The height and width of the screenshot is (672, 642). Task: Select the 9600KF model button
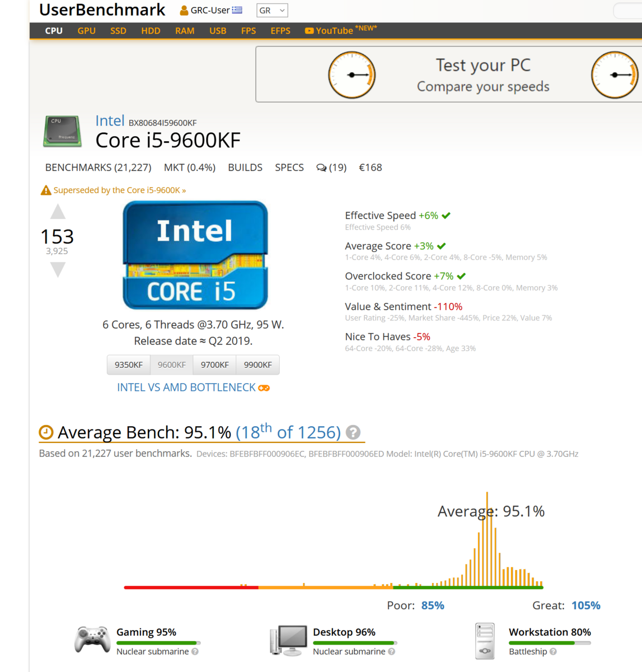pos(172,365)
